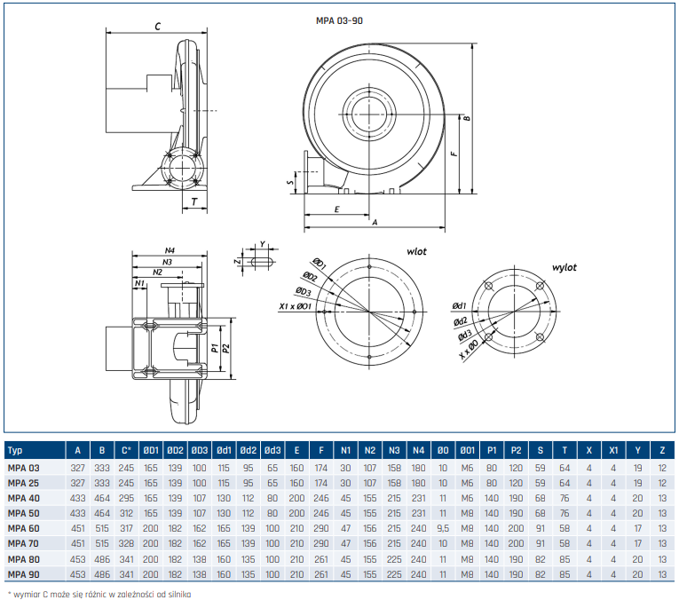Click the wylot outlet flange diagram

[x=514, y=311]
